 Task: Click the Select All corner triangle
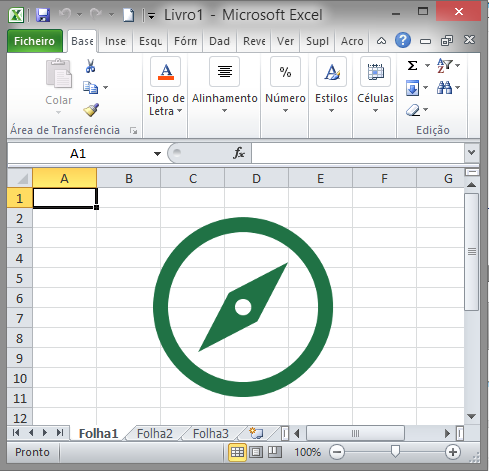click(x=20, y=178)
